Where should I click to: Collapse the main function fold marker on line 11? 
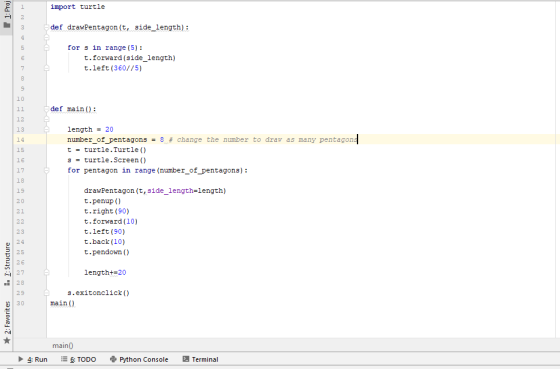pos(46,109)
